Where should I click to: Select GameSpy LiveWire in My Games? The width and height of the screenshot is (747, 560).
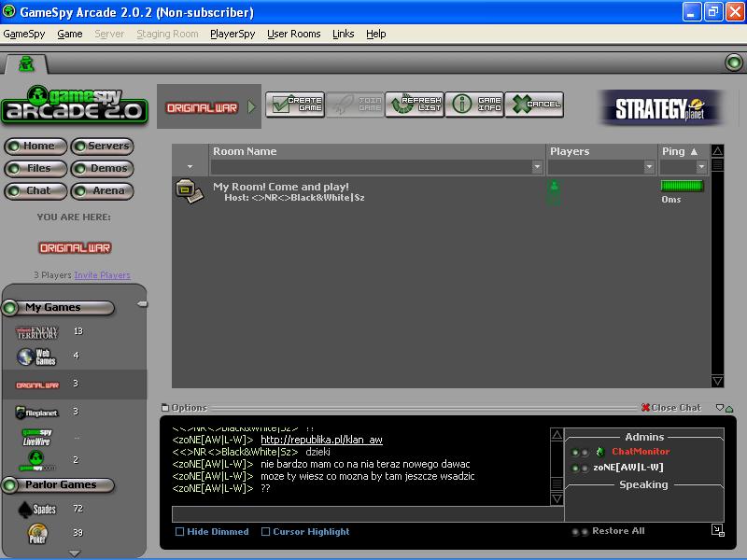(x=36, y=437)
